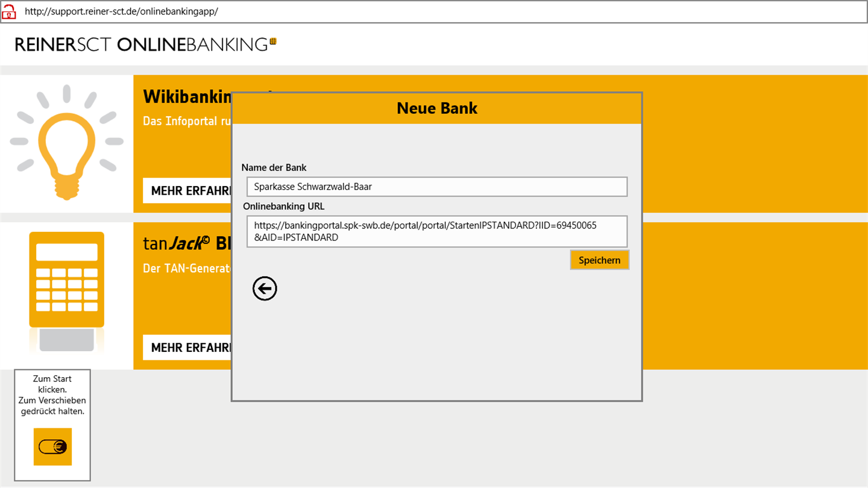Screen dimensions: 868x488
Task: Open the tanJack MEHR ERFAHREN button
Action: [187, 348]
